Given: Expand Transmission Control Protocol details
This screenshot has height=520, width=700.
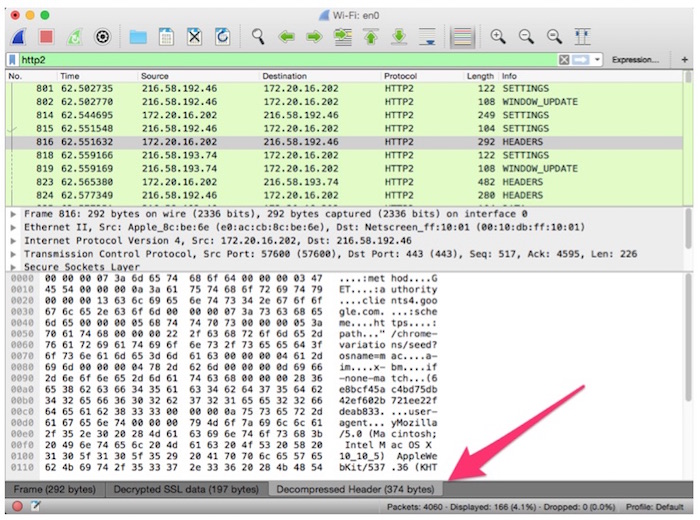Looking at the screenshot, I should 13,254.
